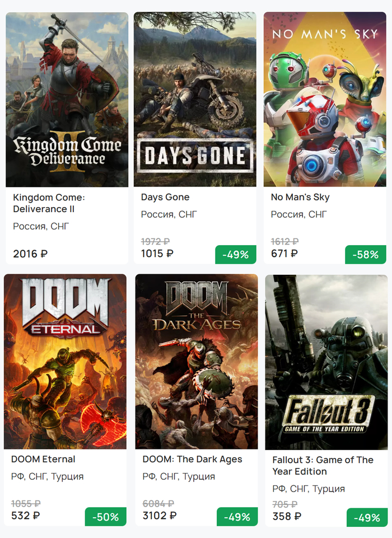Viewport: 392px width, 538px height.
Task: Click the 671 ₽ price of No Man's Sky
Action: point(284,254)
